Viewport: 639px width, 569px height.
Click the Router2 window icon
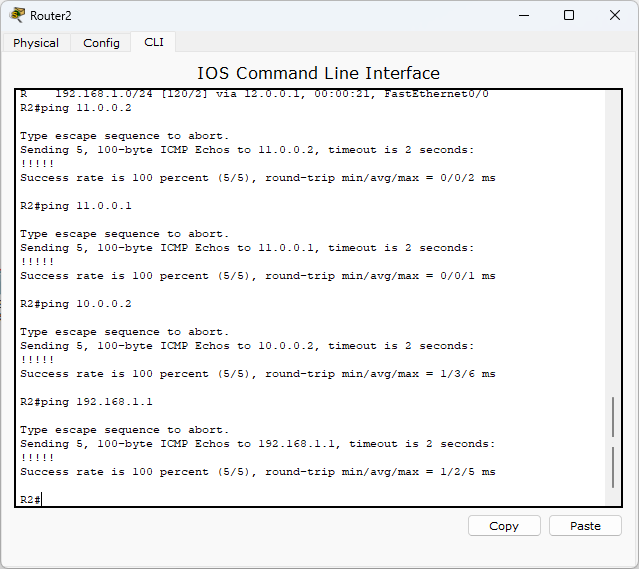point(17,15)
